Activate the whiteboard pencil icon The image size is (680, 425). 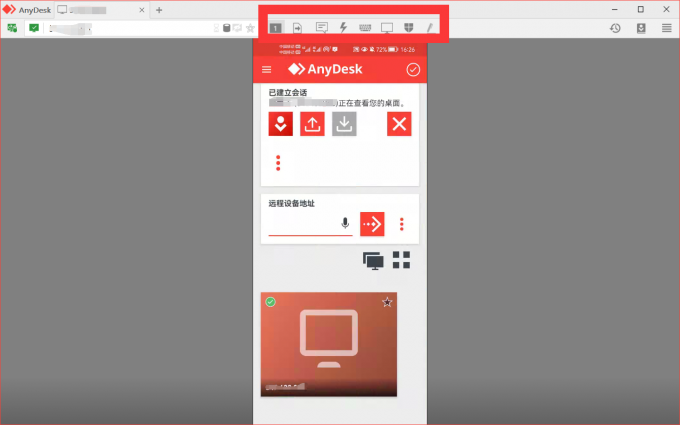click(430, 28)
